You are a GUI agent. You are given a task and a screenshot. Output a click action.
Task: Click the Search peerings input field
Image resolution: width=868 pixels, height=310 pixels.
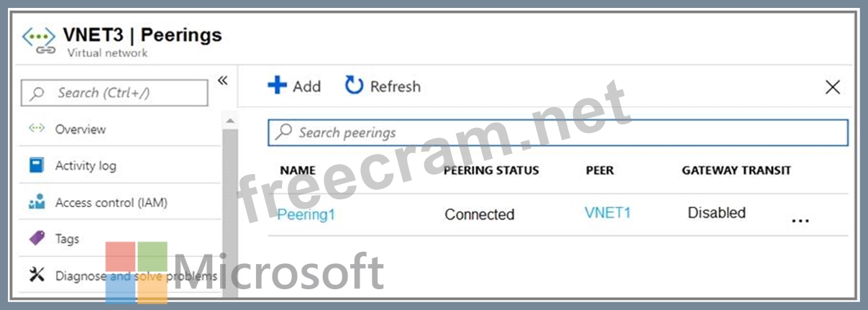558,132
